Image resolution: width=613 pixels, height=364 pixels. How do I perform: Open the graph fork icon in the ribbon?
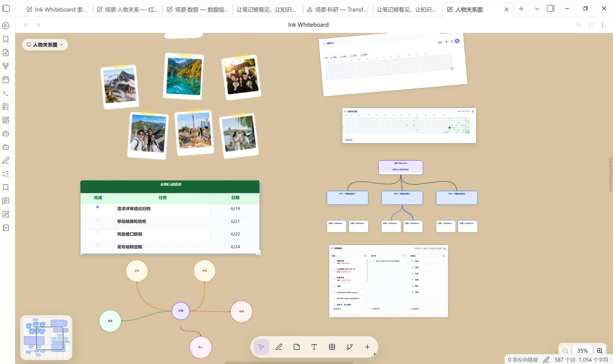[x=6, y=66]
